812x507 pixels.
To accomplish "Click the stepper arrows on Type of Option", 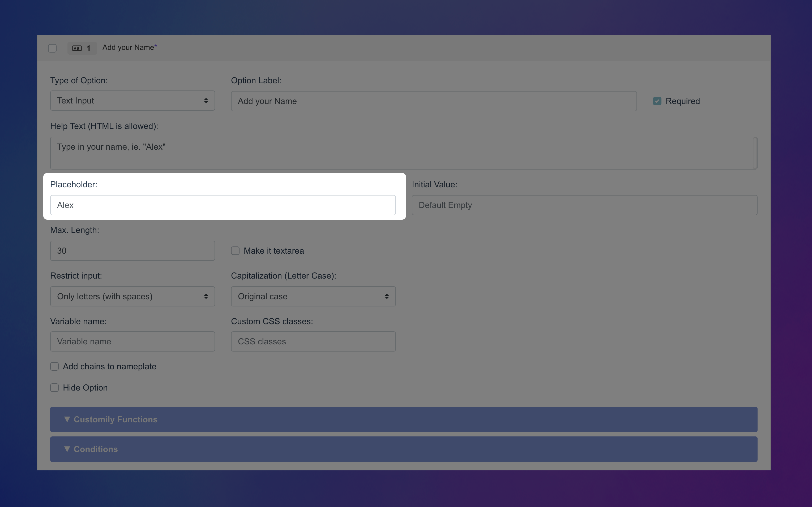I will 206,100.
